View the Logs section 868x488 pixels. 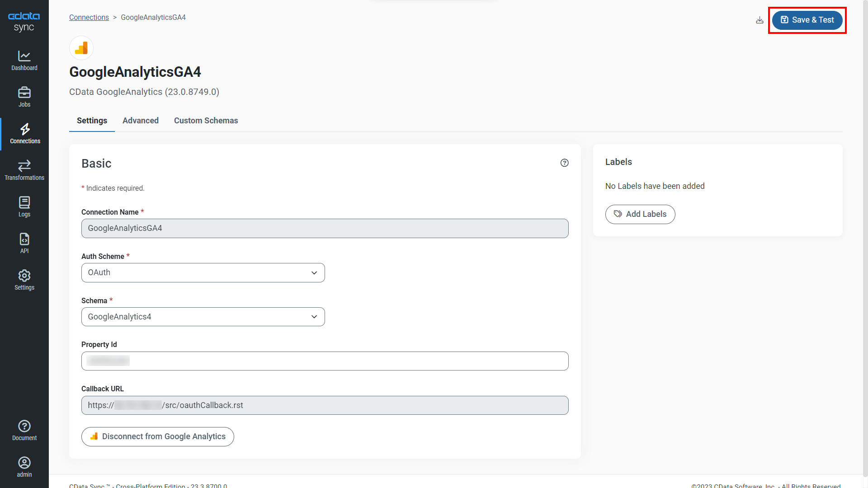coord(24,206)
